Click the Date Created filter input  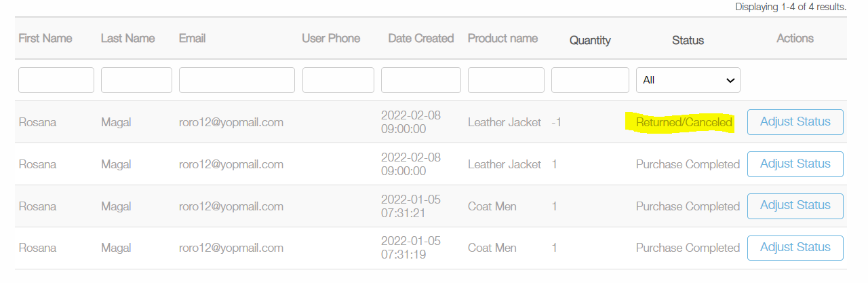(421, 80)
